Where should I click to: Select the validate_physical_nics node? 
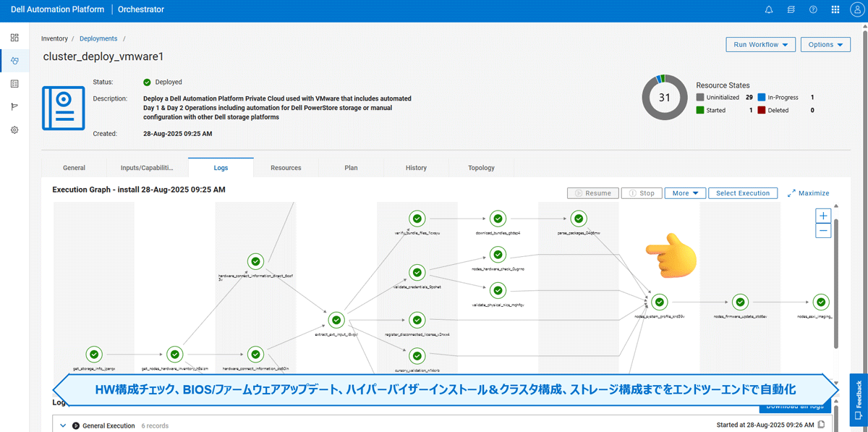(498, 291)
